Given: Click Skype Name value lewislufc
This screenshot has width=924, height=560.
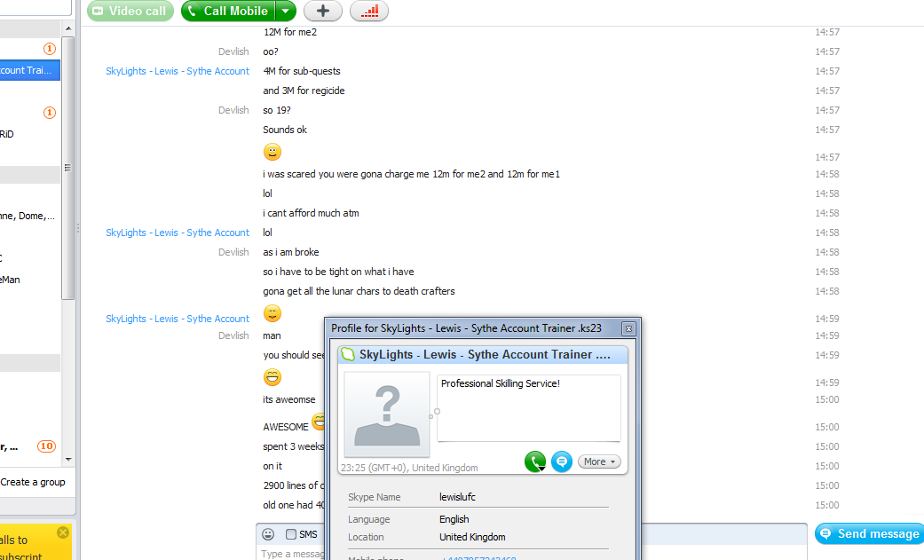Looking at the screenshot, I should 457,497.
